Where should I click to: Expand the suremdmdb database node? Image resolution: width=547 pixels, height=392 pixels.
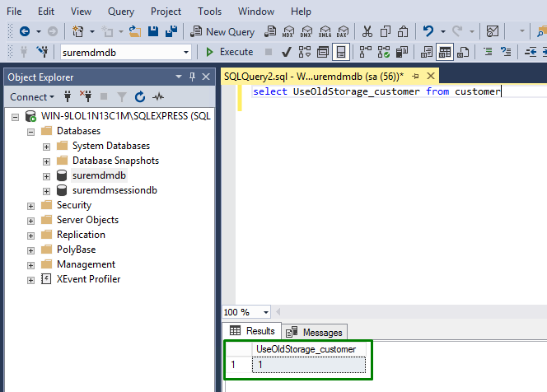[46, 176]
